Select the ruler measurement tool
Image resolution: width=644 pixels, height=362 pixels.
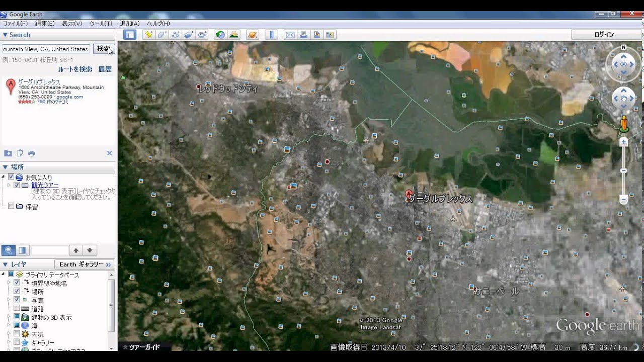click(272, 35)
